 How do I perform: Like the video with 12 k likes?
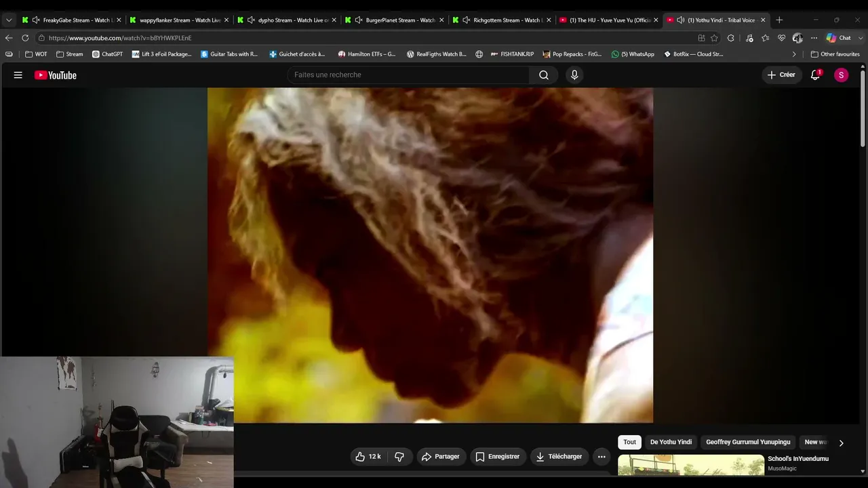pyautogui.click(x=368, y=457)
